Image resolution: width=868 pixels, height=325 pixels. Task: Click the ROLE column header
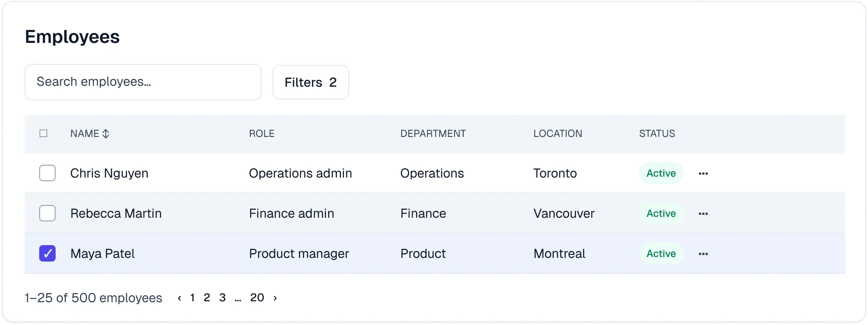click(x=262, y=134)
